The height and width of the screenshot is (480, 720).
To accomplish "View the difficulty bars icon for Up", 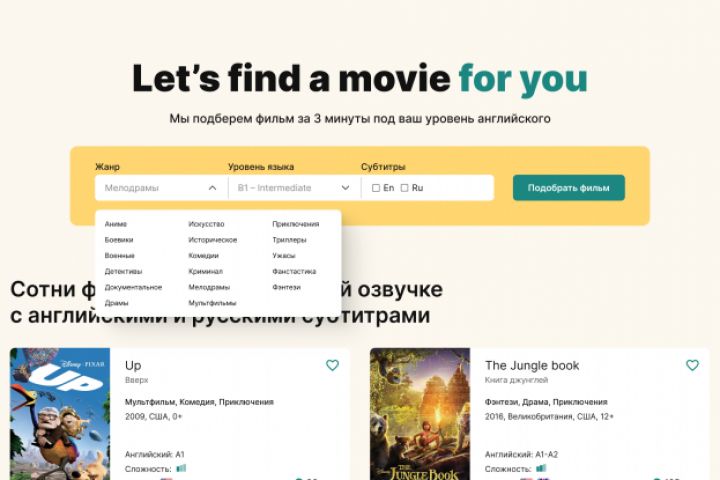I will click(181, 469).
